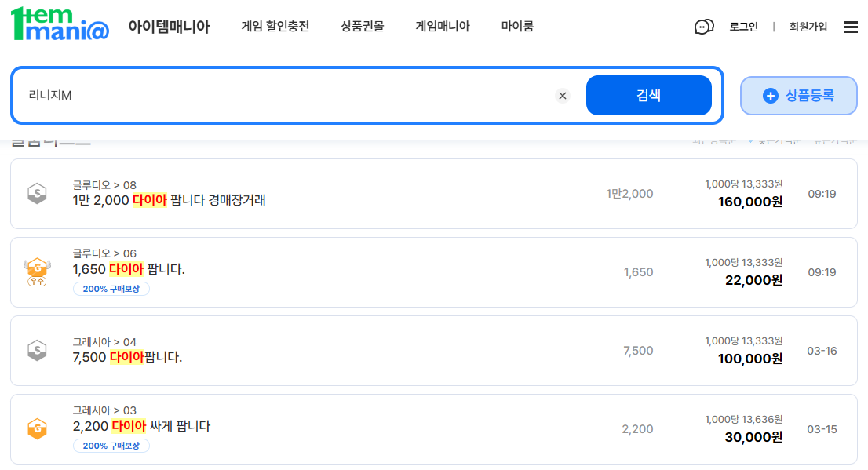Screen dimensions: 868x470
Task: Open listing 2,200 다이아 싸게 팝니다
Action: click(x=141, y=426)
